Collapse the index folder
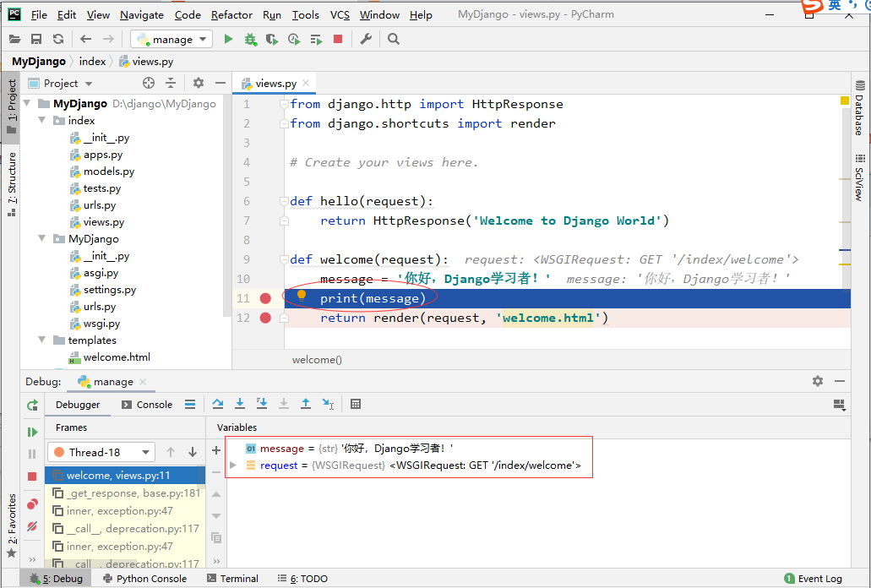Screen dimensions: 871x588 point(41,120)
